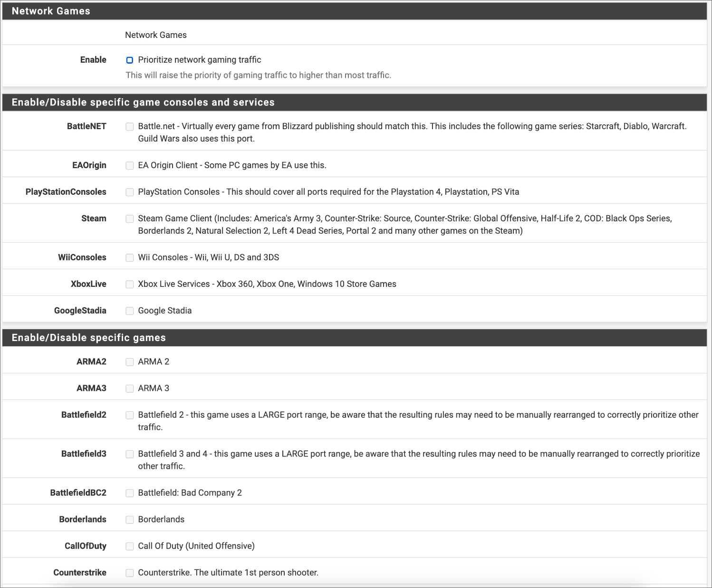The height and width of the screenshot is (588, 712).
Task: Click the Google Stadia label text
Action: coord(165,311)
